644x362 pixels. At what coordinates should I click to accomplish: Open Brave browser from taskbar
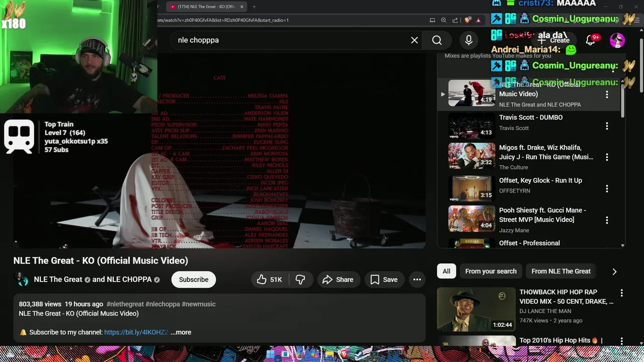point(344,354)
